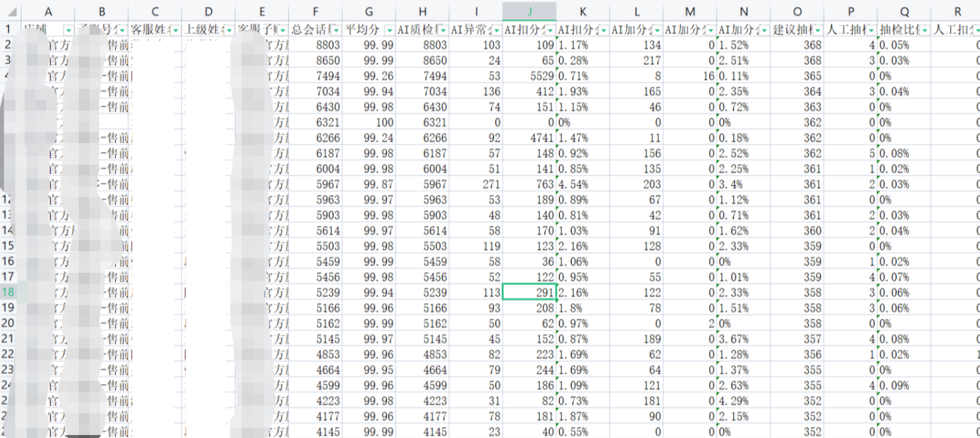980x438 pixels.
Task: Select entire column G by its header
Action: point(369,11)
